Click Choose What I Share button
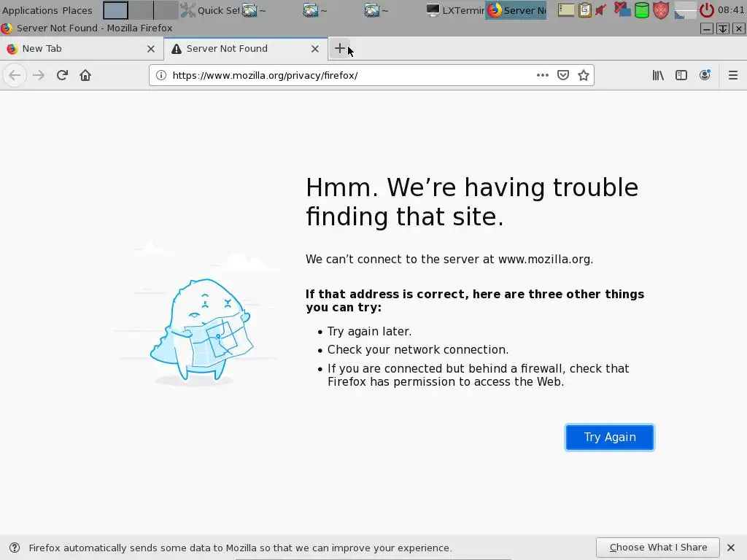 657,548
